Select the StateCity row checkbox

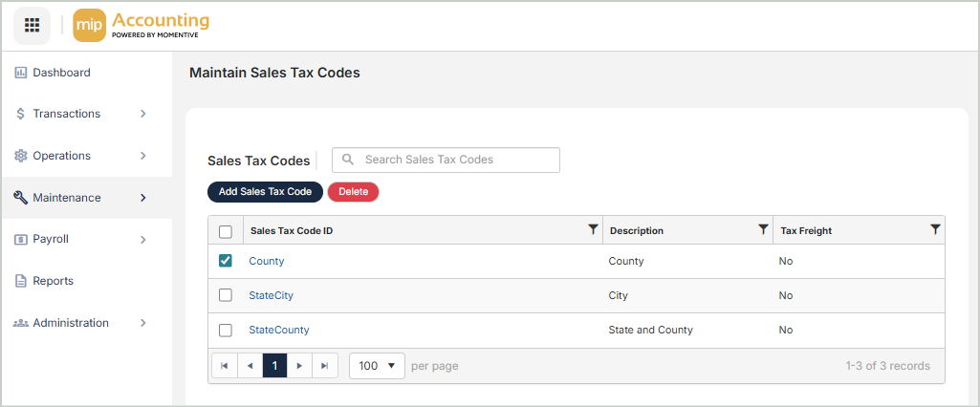pyautogui.click(x=226, y=295)
